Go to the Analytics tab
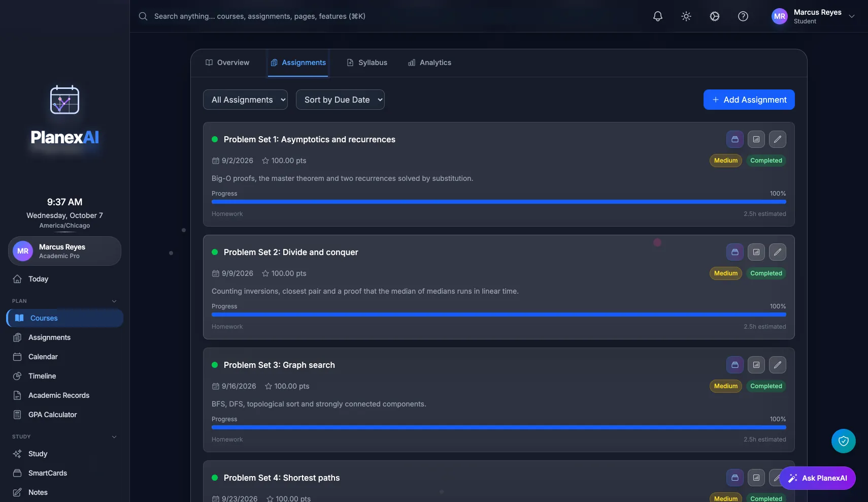Screen dimensions: 868x502 click(429, 62)
